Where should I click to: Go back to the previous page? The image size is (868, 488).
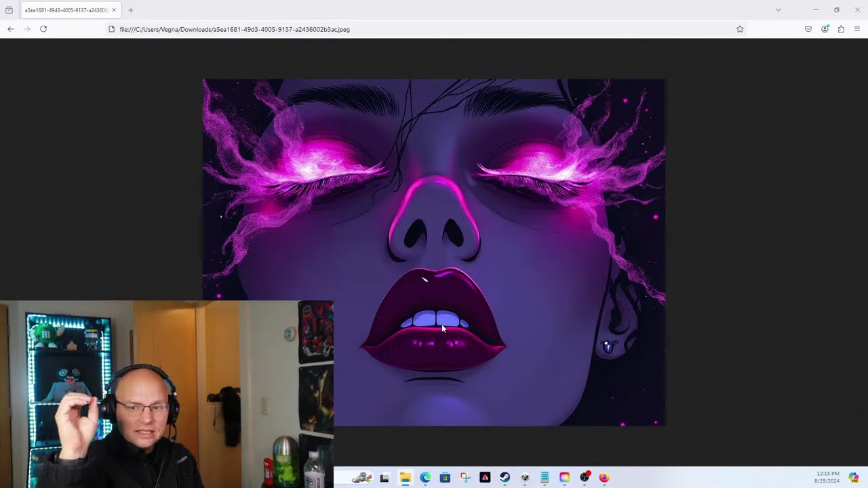tap(10, 29)
